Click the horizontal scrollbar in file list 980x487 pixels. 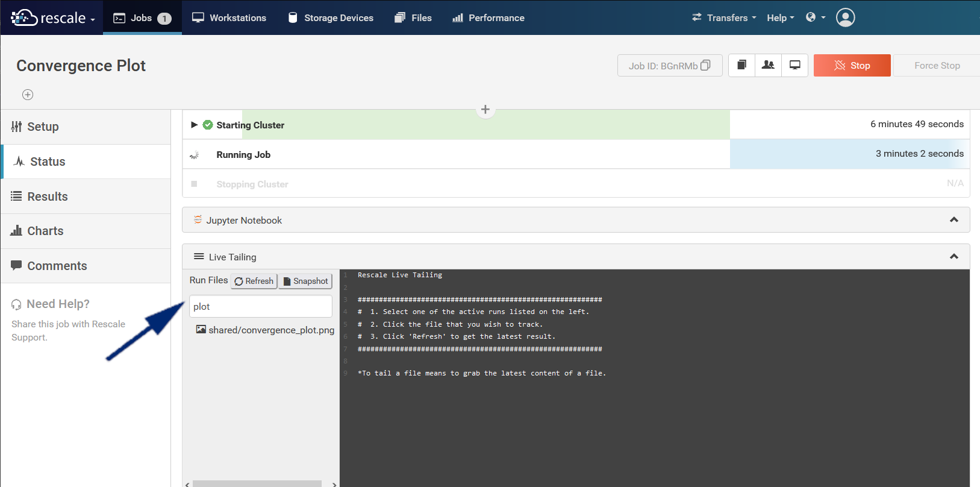pos(257,484)
